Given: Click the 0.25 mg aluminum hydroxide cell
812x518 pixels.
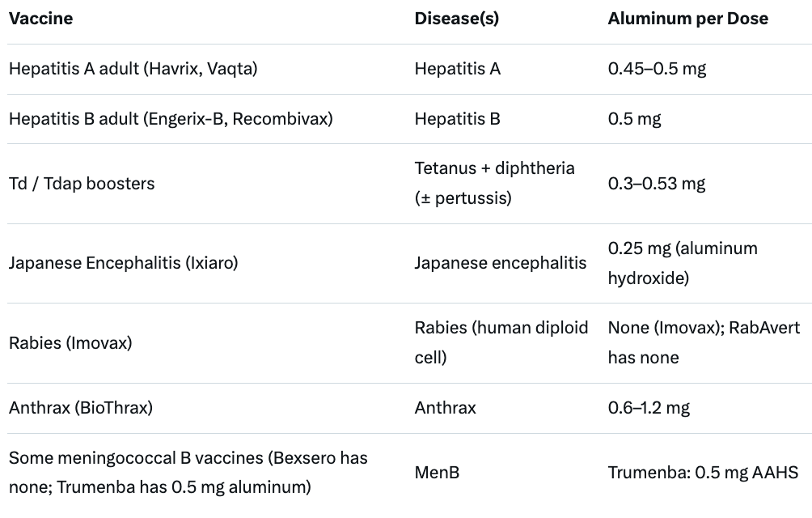Looking at the screenshot, I should (683, 263).
